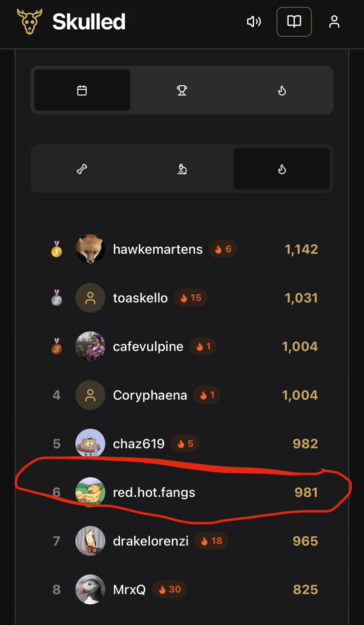
Task: Click the gold first-place medal
Action: click(57, 249)
